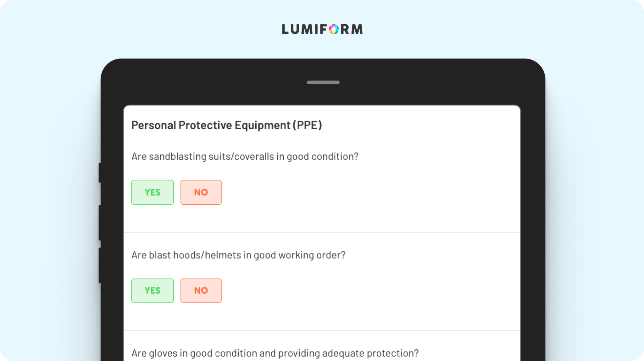This screenshot has height=361, width=644.
Task: Click the tablet's middle side button
Action: (x=100, y=223)
